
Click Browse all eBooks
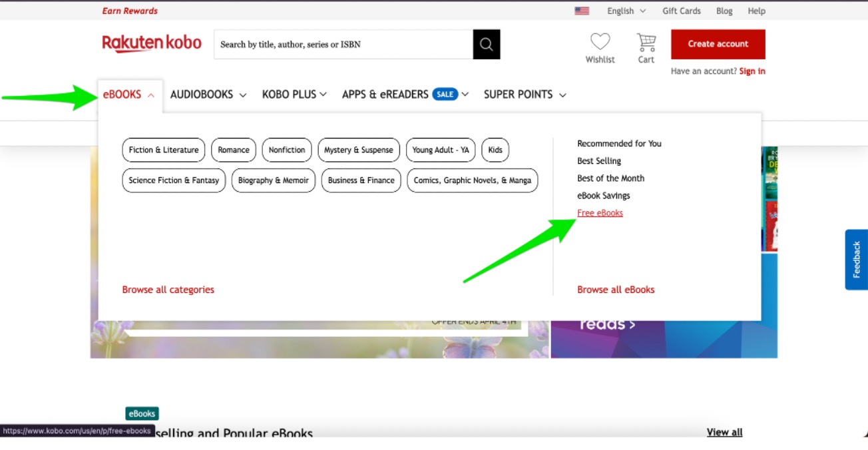616,290
